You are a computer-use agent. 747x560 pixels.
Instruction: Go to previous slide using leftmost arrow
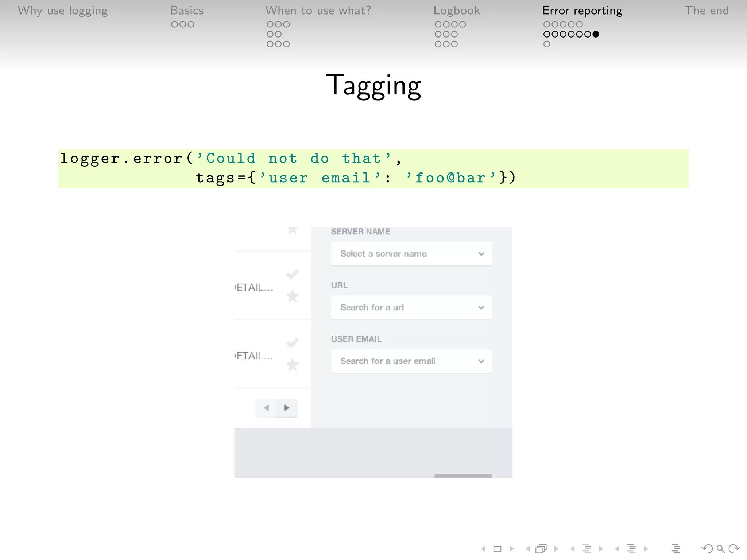point(483,549)
